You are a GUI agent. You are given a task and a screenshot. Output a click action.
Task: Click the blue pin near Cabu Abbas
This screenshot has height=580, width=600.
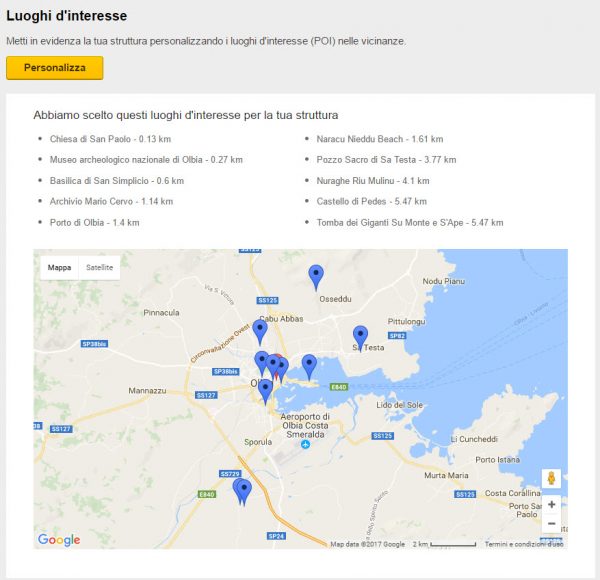(260, 330)
